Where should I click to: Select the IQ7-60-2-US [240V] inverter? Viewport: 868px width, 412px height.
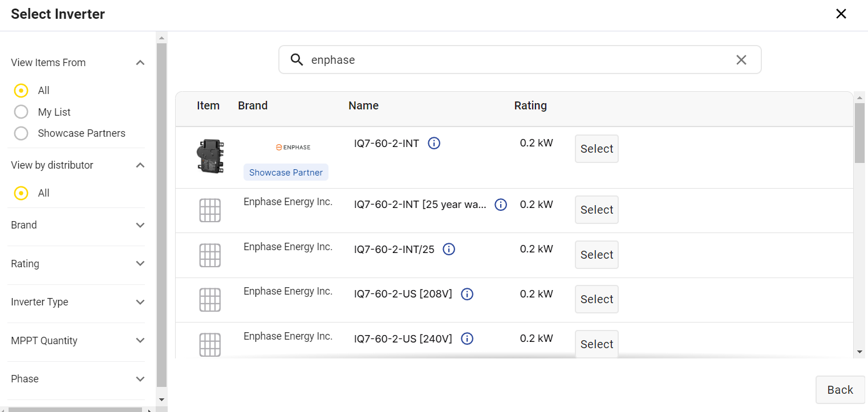(597, 344)
